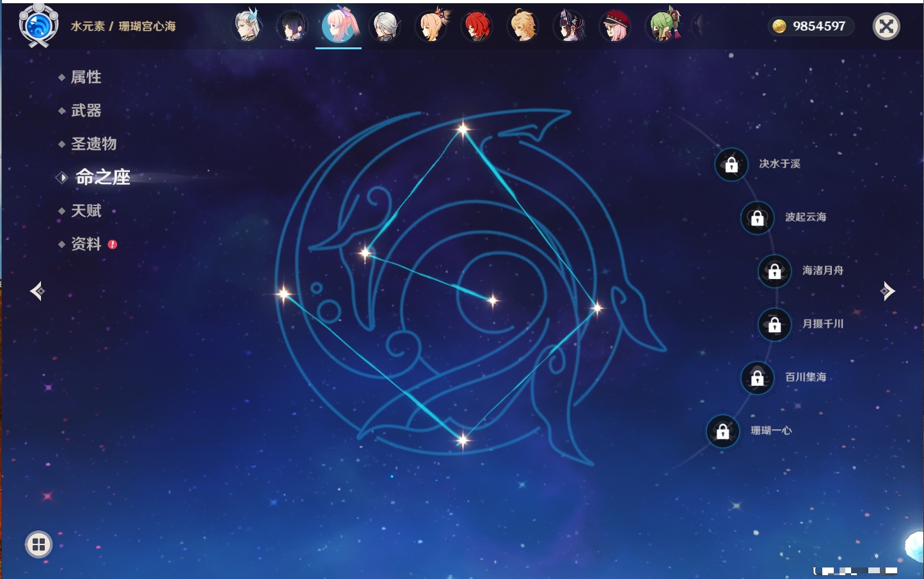This screenshot has height=579, width=924.
Task: Select the pink-haired Kokomi avatar
Action: pos(339,26)
